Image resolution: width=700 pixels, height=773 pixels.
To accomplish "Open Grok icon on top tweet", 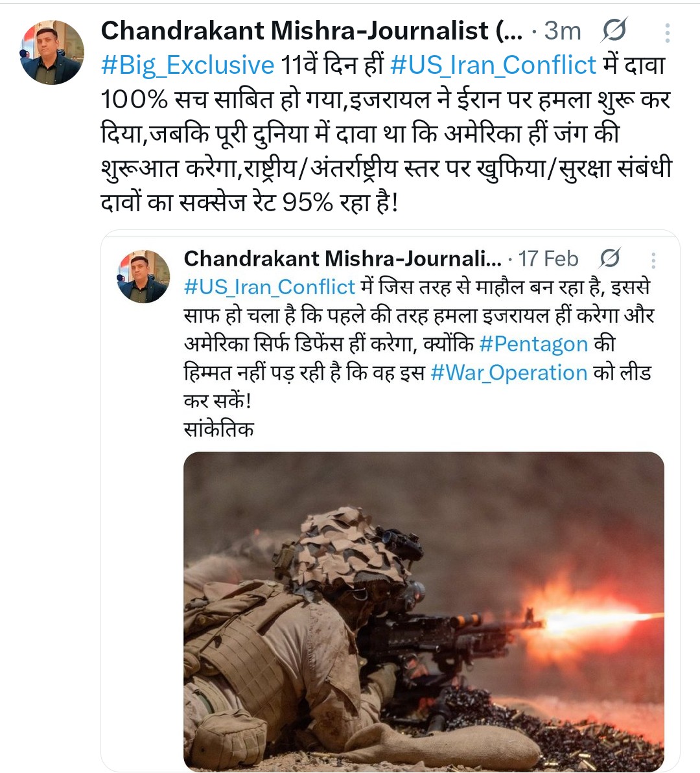I will (x=614, y=30).
